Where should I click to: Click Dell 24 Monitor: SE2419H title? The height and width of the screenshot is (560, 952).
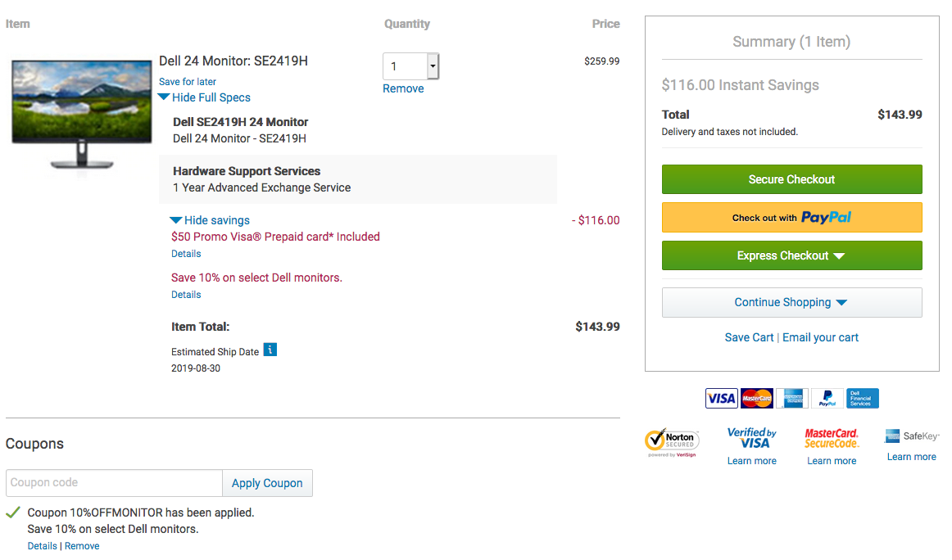pos(233,61)
